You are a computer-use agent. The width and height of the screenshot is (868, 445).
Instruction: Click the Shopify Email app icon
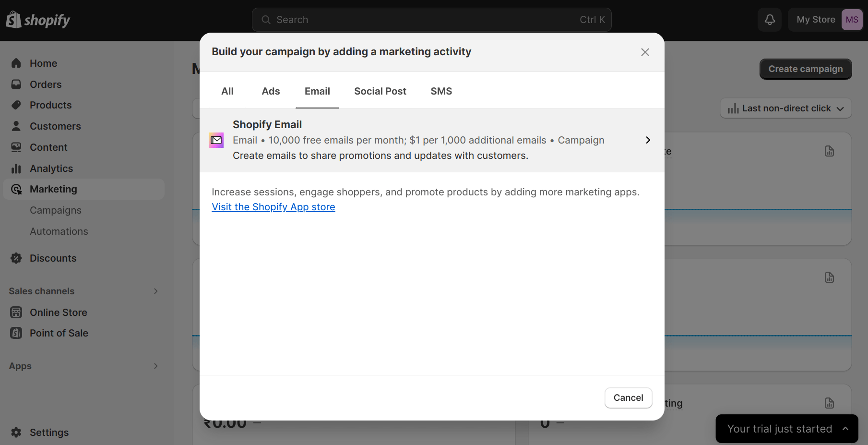click(216, 140)
